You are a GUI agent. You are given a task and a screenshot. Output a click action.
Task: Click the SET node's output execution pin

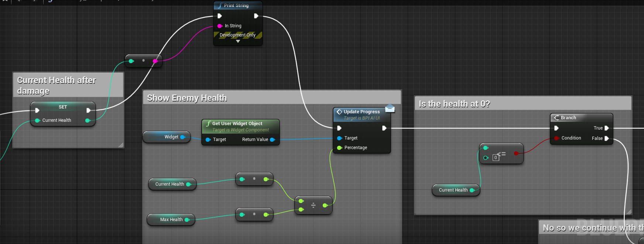88,110
